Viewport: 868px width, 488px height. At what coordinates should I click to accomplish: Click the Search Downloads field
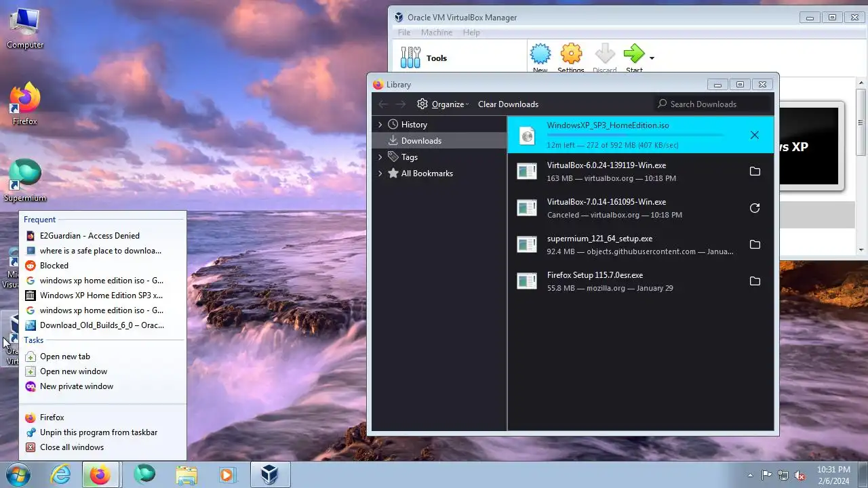click(x=713, y=104)
